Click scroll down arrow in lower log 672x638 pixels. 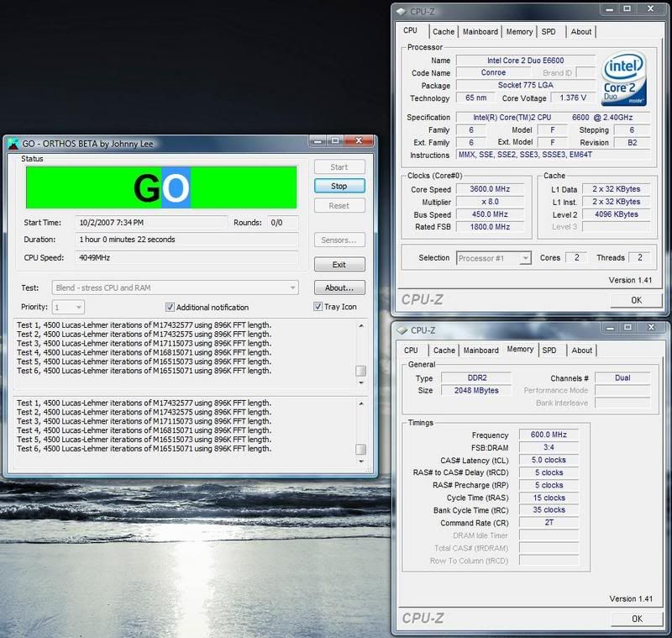click(x=361, y=461)
